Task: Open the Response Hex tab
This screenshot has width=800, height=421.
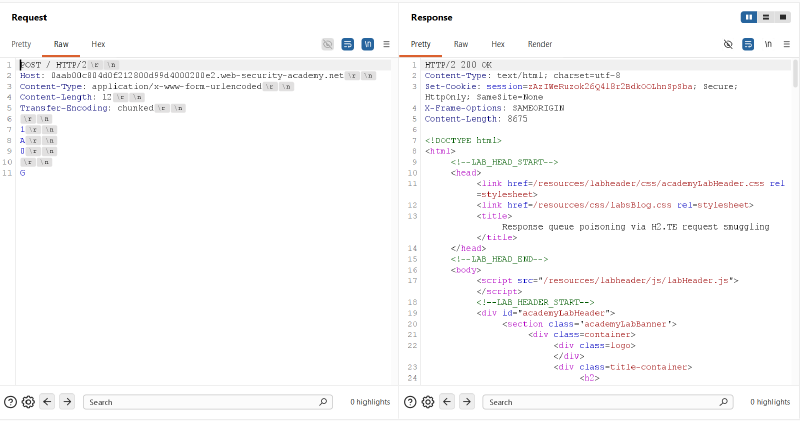Action: tap(498, 44)
